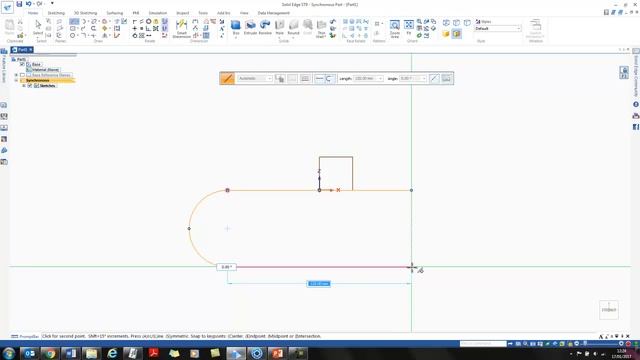Open the quick access toolbar customize arrow
This screenshot has height=360, width=640.
[x=52, y=4]
